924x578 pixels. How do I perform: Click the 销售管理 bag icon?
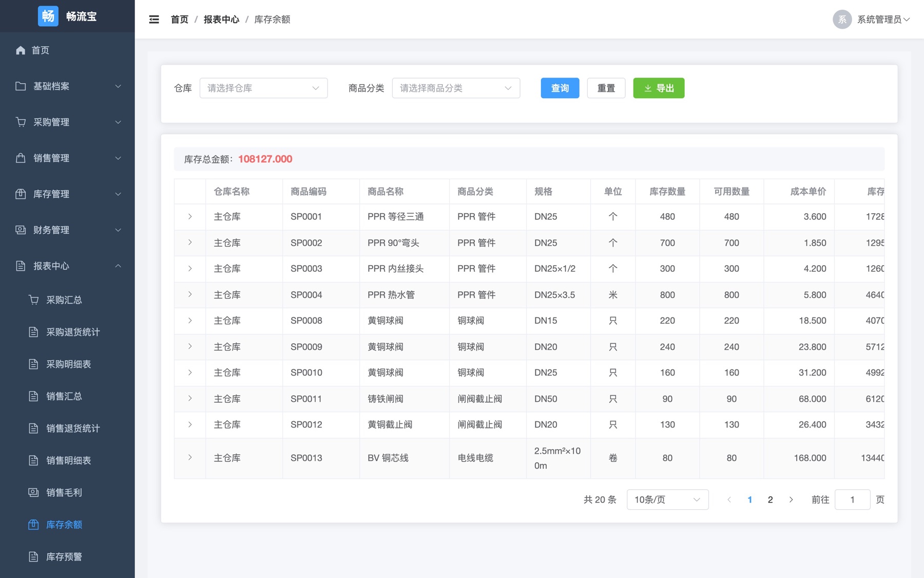pyautogui.click(x=21, y=158)
